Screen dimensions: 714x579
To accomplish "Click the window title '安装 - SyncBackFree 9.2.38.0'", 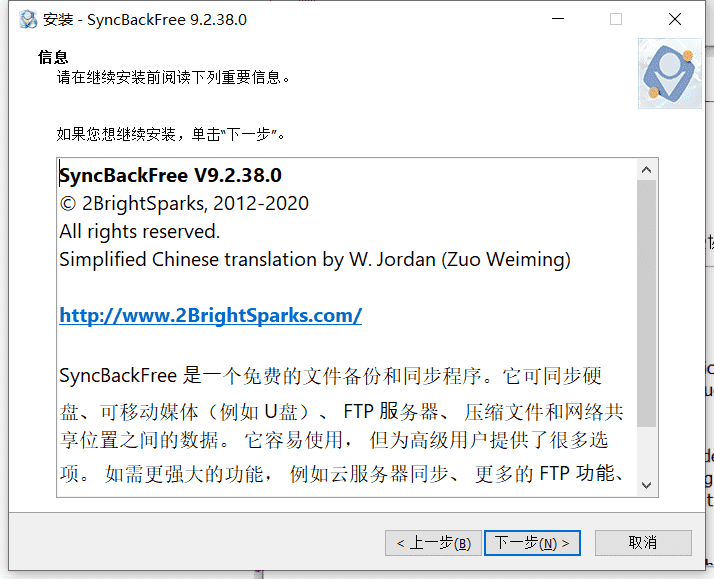I will (x=145, y=20).
